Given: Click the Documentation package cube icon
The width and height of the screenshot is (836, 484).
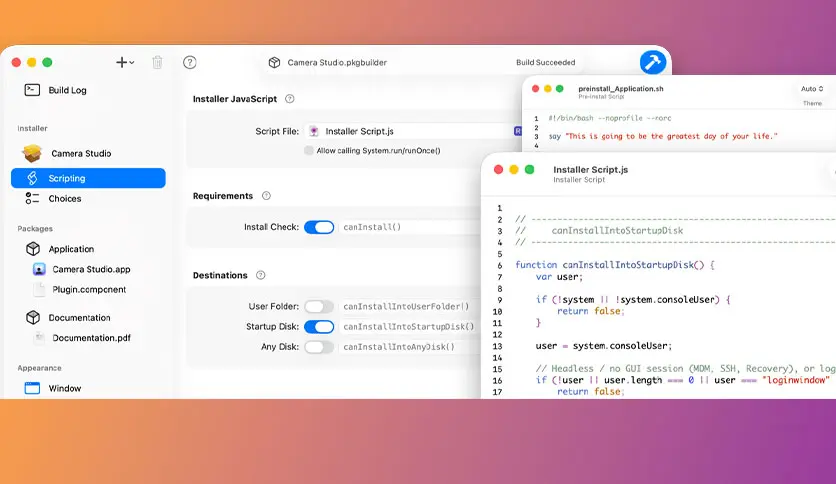Looking at the screenshot, I should (33, 317).
